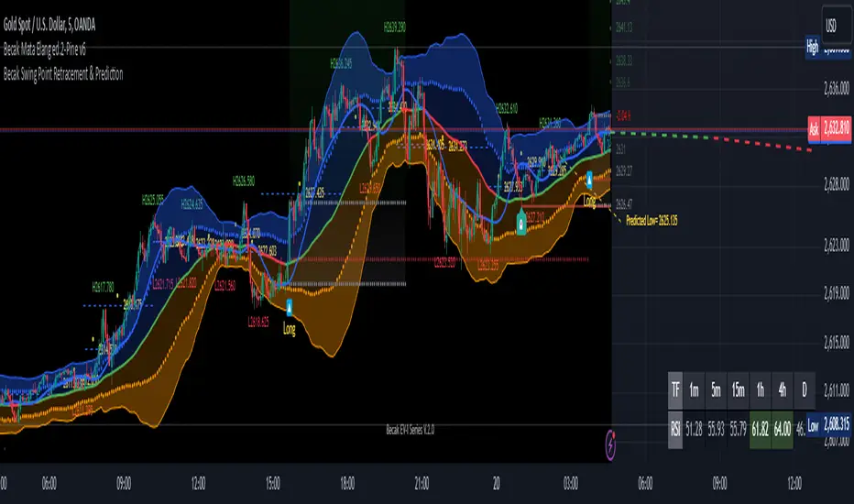Click the 1m column header in the RSI table
This screenshot has height=504, width=854.
694,390
